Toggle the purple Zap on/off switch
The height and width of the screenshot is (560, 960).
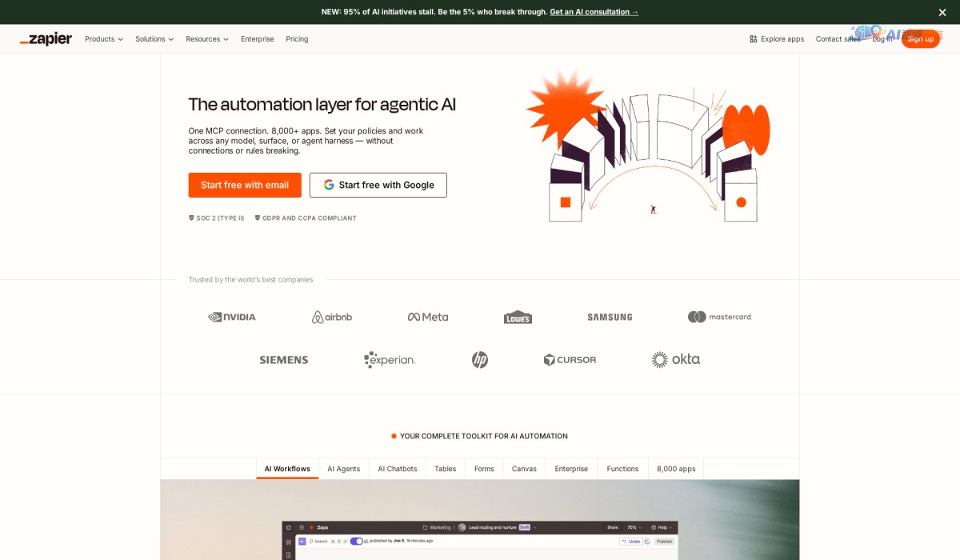[357, 542]
